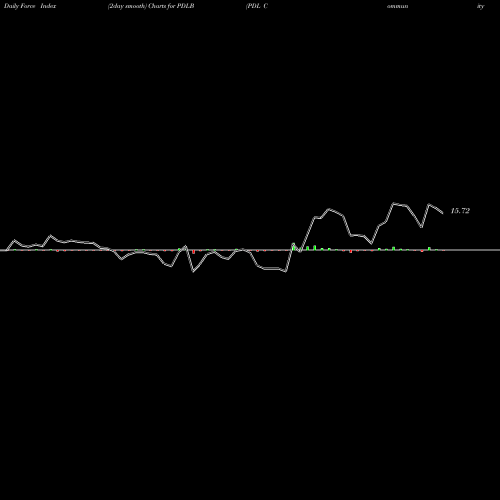This screenshot has width=500, height=500.
Task: Click the '(PDL C' header text
Action: click(257, 6)
